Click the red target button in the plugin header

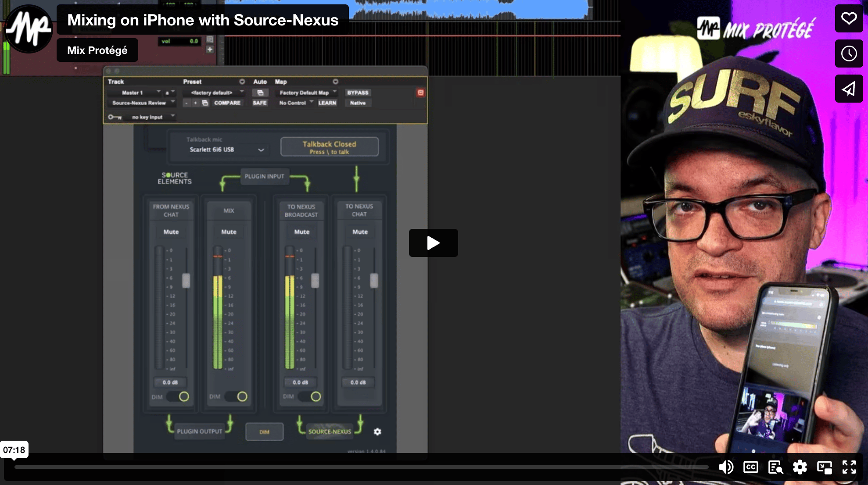(x=420, y=93)
